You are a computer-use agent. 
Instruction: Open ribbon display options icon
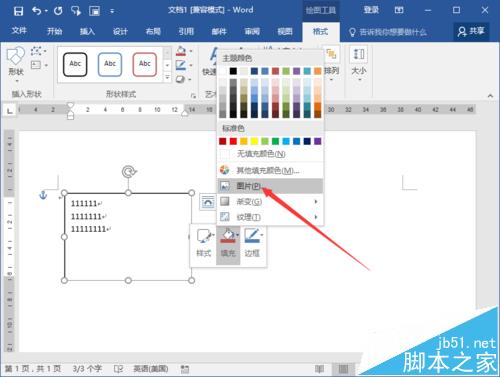pyautogui.click(x=399, y=10)
